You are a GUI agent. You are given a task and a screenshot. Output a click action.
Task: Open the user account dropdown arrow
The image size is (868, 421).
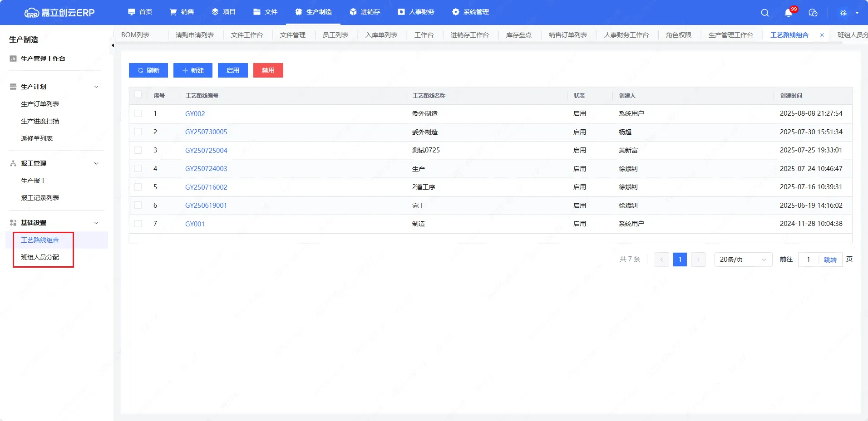(x=857, y=13)
